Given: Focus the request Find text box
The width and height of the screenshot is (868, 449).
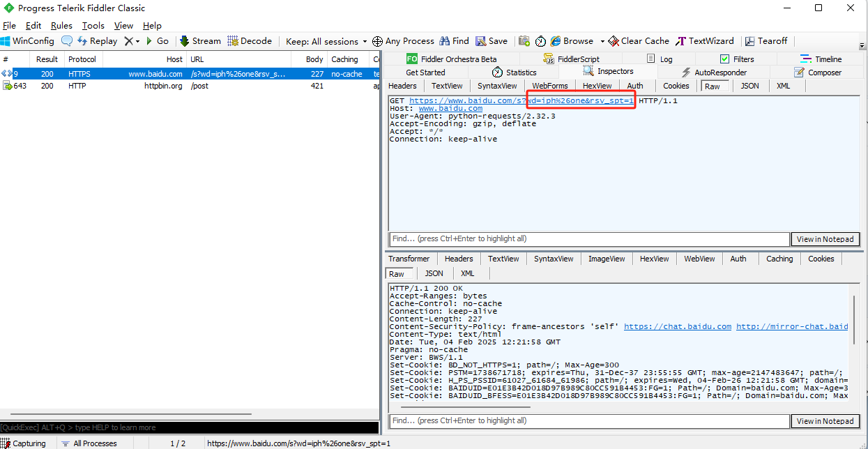Looking at the screenshot, I should click(588, 239).
